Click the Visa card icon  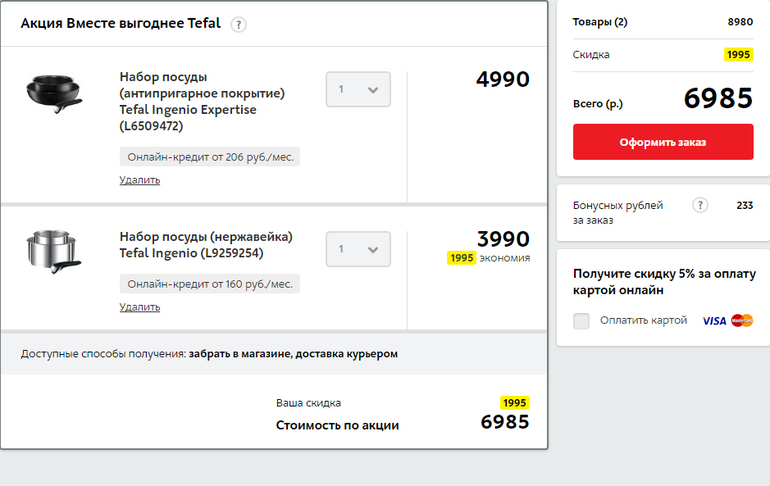[714, 321]
